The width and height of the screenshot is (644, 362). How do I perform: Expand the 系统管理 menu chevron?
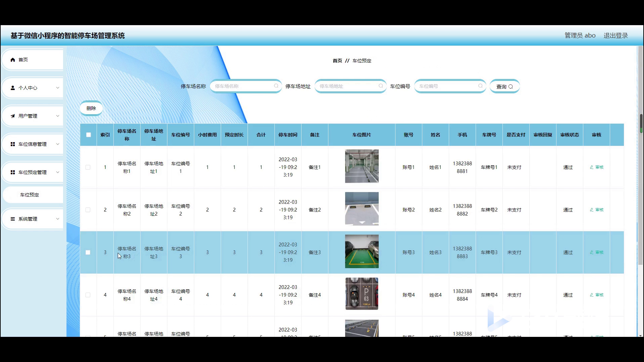coord(58,219)
